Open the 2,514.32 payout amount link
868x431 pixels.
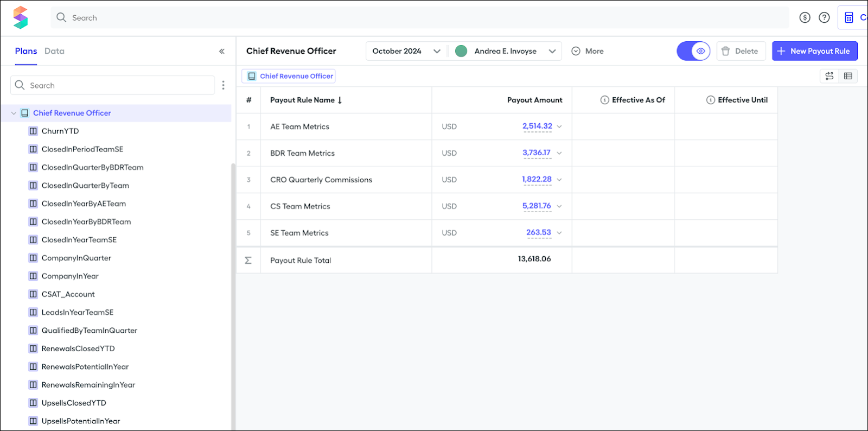[x=537, y=126]
